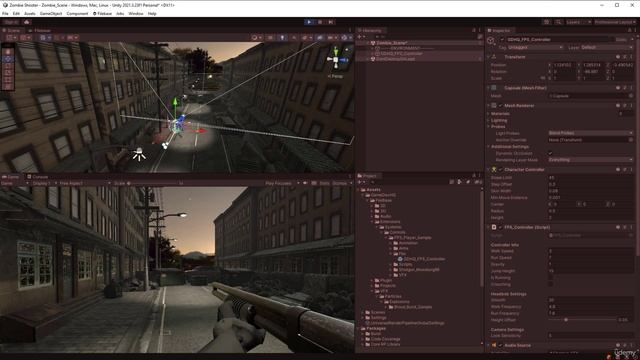Open the Layers dropdown
The image size is (640, 360).
coord(578,22)
